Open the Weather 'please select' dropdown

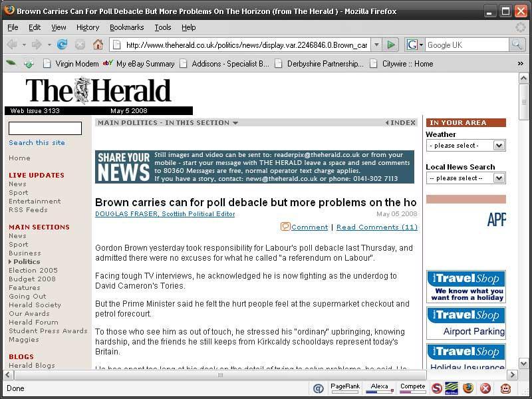(465, 146)
